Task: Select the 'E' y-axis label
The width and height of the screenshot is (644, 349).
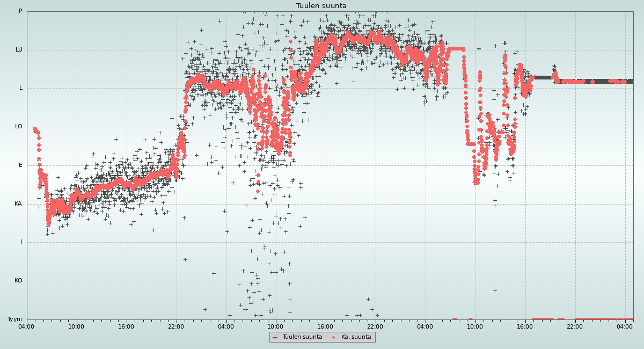Action: tap(21, 165)
